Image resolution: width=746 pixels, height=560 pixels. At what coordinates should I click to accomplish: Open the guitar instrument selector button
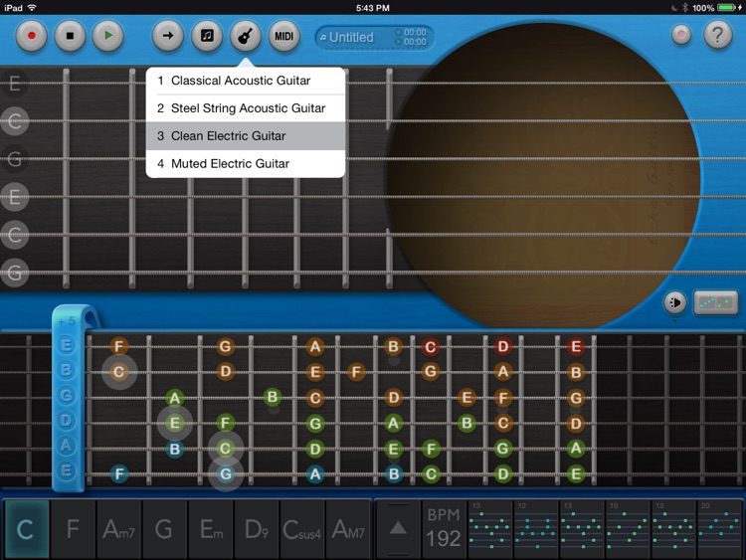(246, 36)
